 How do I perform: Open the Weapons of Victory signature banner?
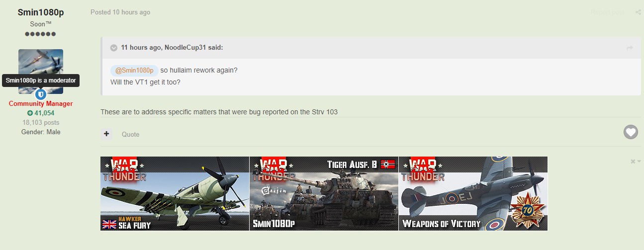[473, 194]
